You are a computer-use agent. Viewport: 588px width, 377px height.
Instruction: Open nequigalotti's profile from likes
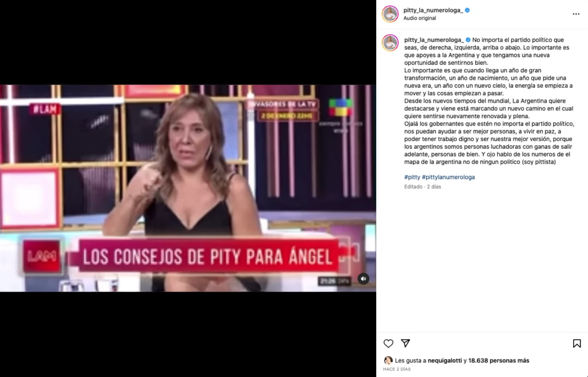[x=445, y=360]
